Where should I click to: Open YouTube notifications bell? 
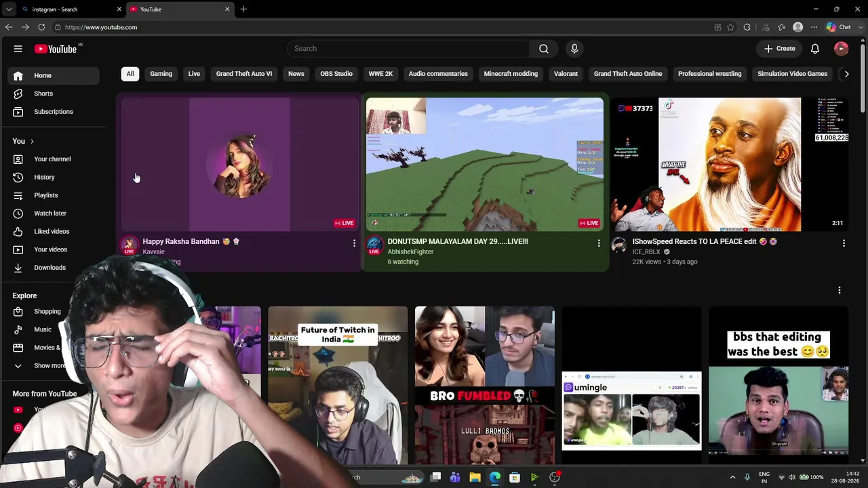coord(815,49)
